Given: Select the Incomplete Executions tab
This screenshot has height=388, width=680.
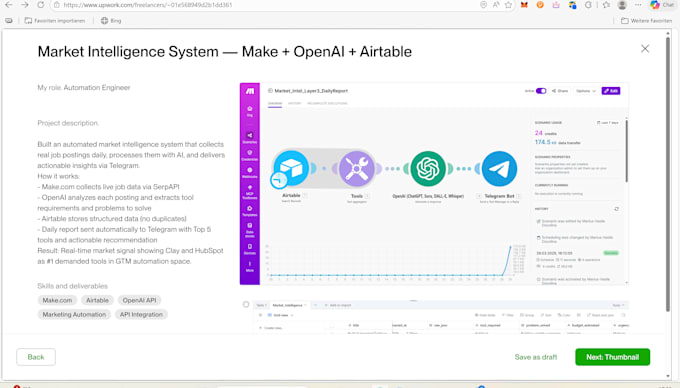Looking at the screenshot, I should click(x=327, y=103).
